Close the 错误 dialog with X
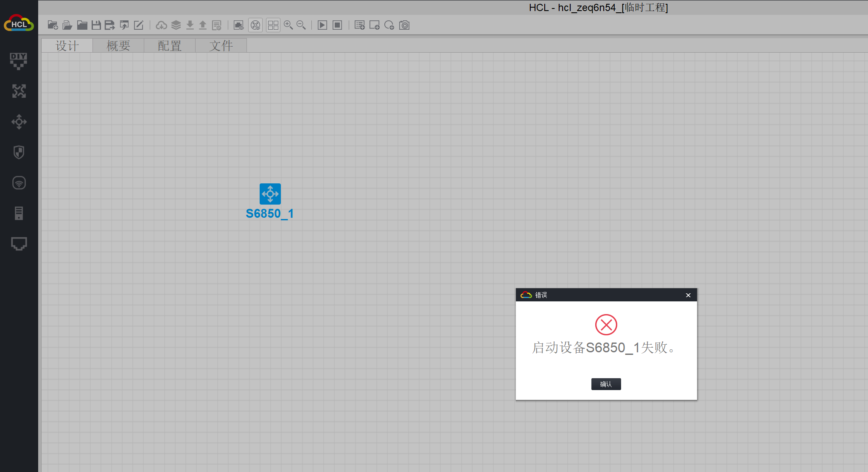This screenshot has width=868, height=472. coord(688,295)
